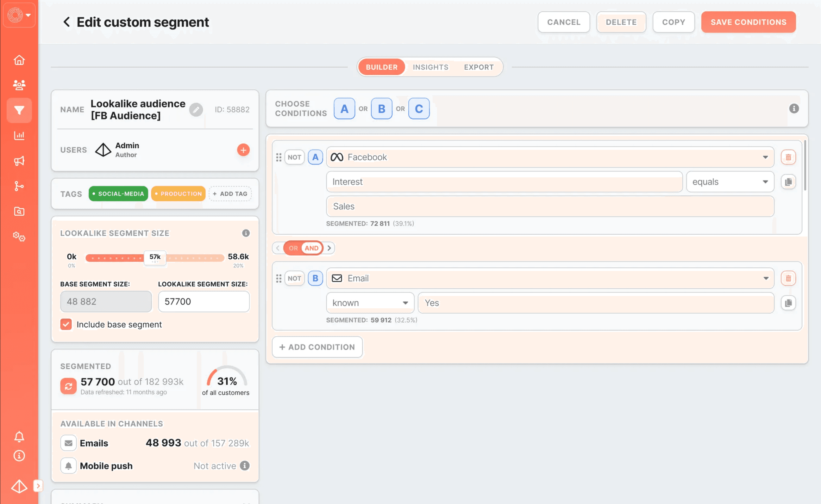Refresh segmented data with the refresh icon
This screenshot has width=821, height=504.
[x=68, y=386]
